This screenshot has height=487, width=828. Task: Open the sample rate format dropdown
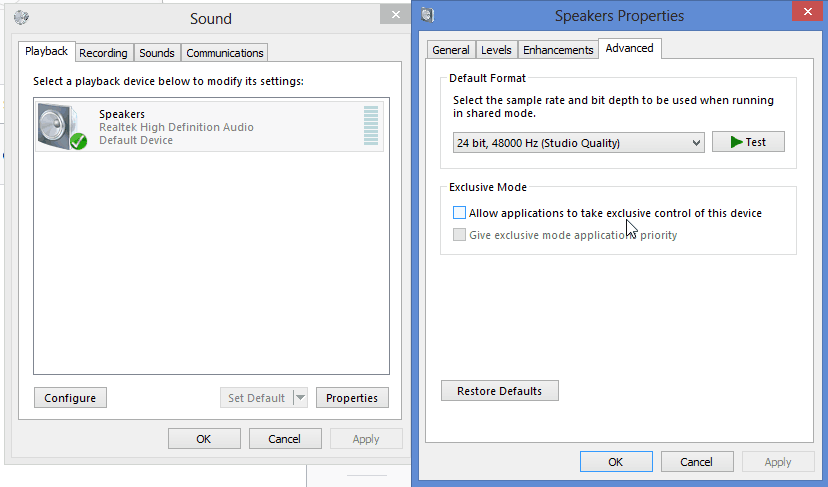578,143
